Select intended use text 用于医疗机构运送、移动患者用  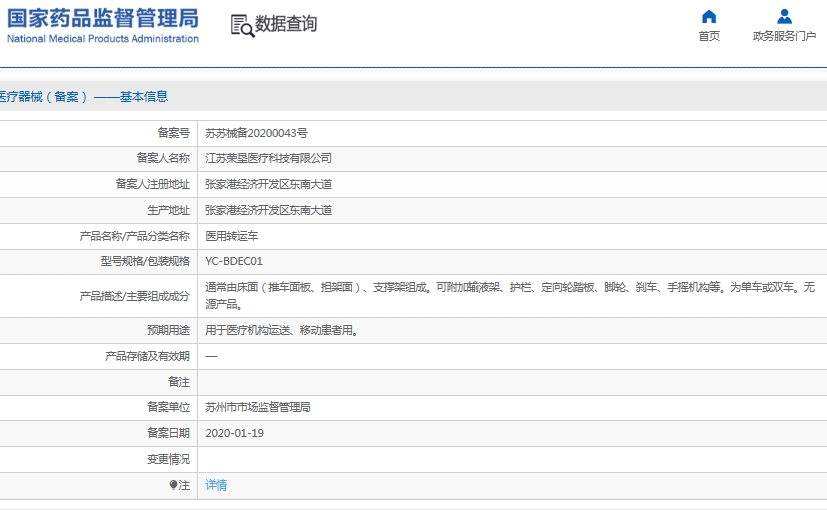coord(281,330)
